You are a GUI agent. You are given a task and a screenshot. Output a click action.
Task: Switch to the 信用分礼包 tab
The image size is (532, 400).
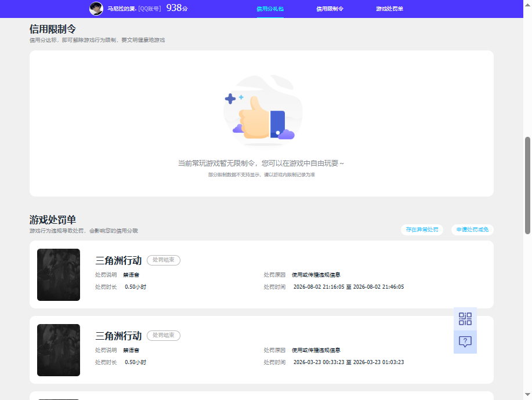coord(270,9)
